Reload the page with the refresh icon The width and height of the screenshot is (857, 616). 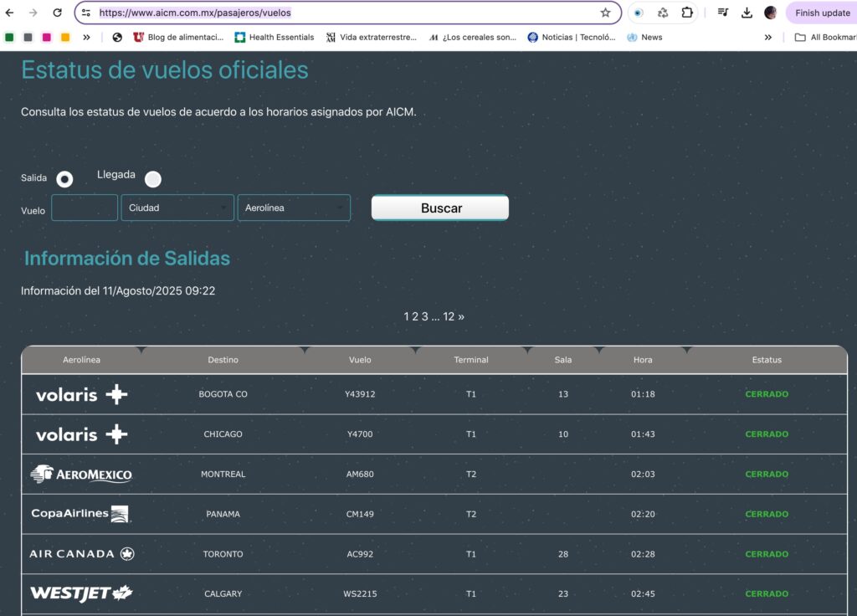[56, 13]
